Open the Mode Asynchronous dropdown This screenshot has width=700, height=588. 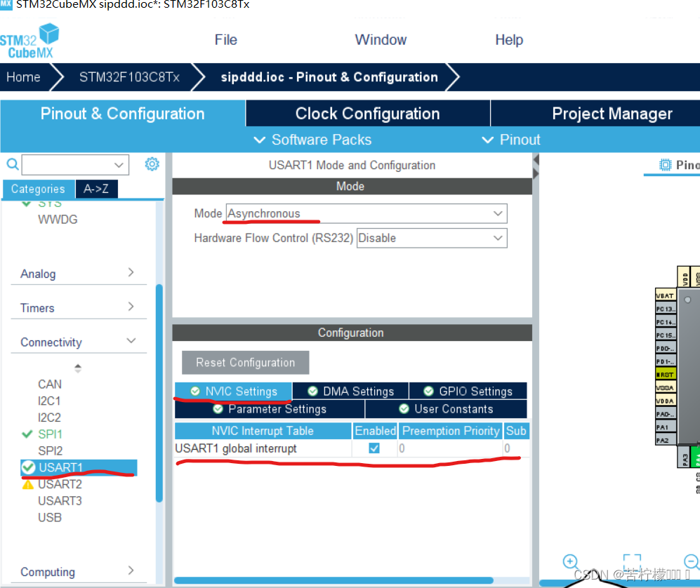click(366, 214)
